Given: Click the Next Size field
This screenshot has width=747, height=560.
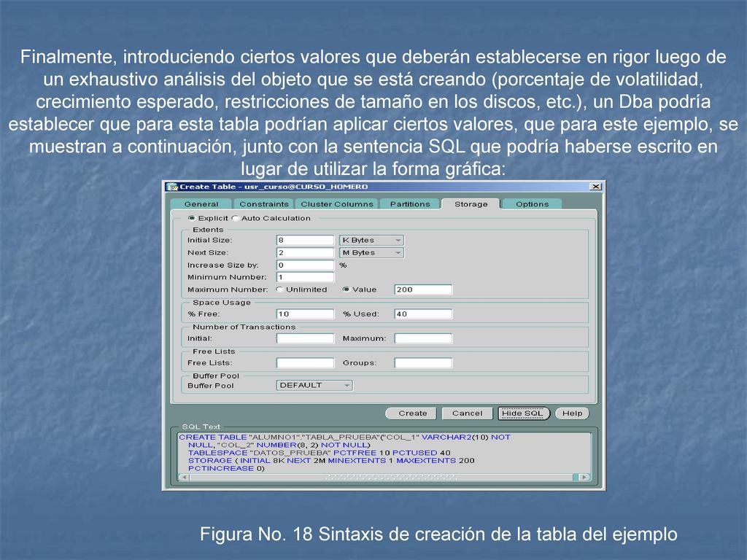Looking at the screenshot, I should [306, 252].
